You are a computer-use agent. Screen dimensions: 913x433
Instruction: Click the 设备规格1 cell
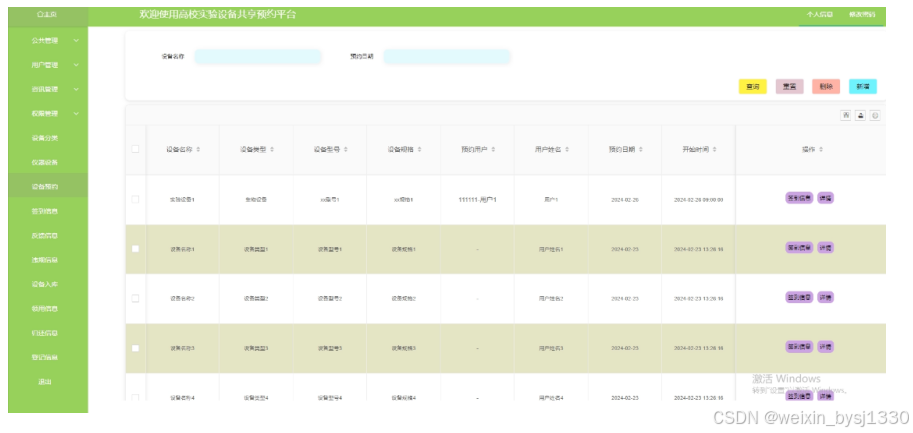(x=404, y=249)
